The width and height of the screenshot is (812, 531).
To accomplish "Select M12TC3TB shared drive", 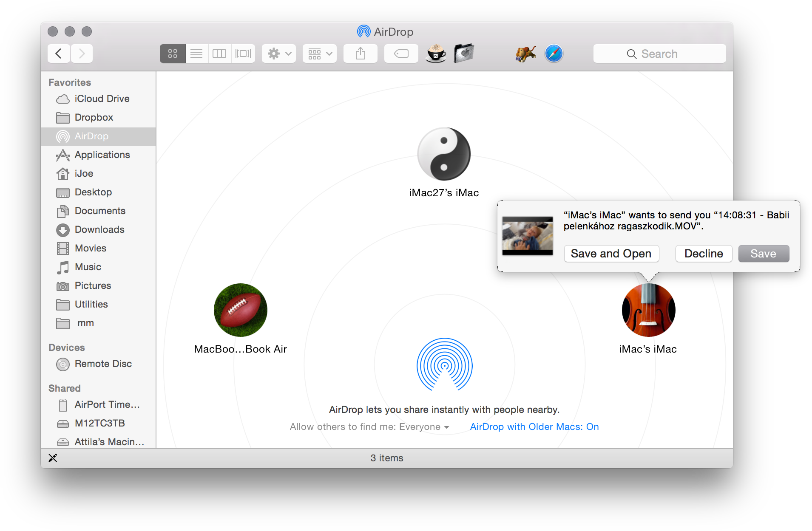I will coord(98,423).
